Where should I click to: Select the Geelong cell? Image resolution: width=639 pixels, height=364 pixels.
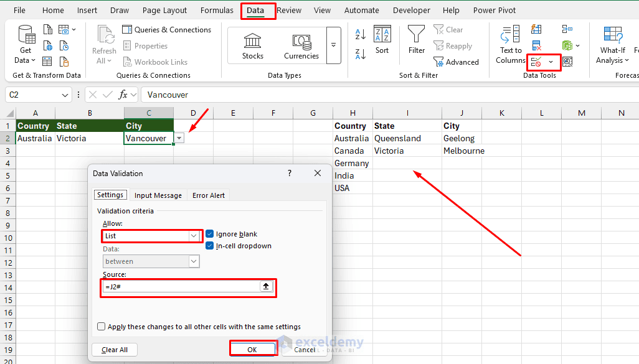click(462, 138)
